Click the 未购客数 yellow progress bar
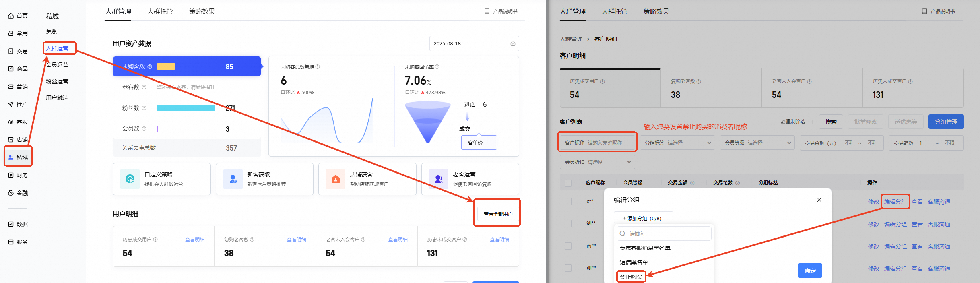The width and height of the screenshot is (980, 283). pyautogui.click(x=166, y=67)
